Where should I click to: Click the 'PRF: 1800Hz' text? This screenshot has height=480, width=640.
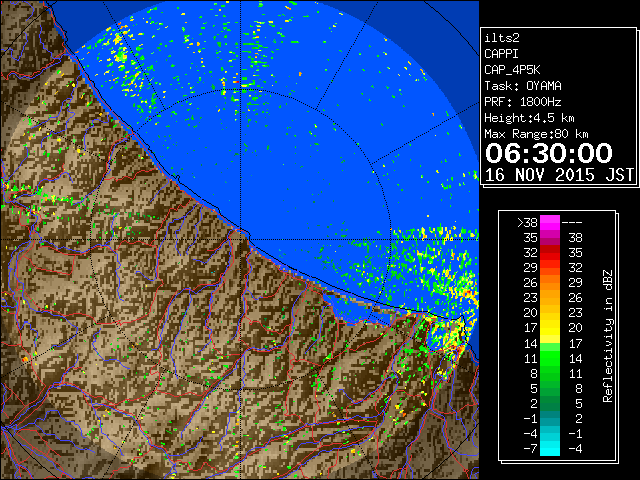523,102
